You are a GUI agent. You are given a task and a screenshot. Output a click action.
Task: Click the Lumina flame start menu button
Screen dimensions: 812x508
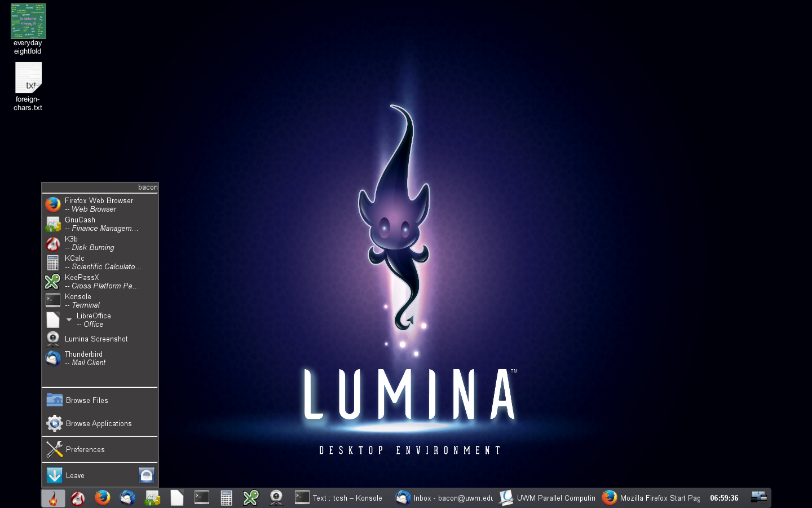click(x=53, y=498)
